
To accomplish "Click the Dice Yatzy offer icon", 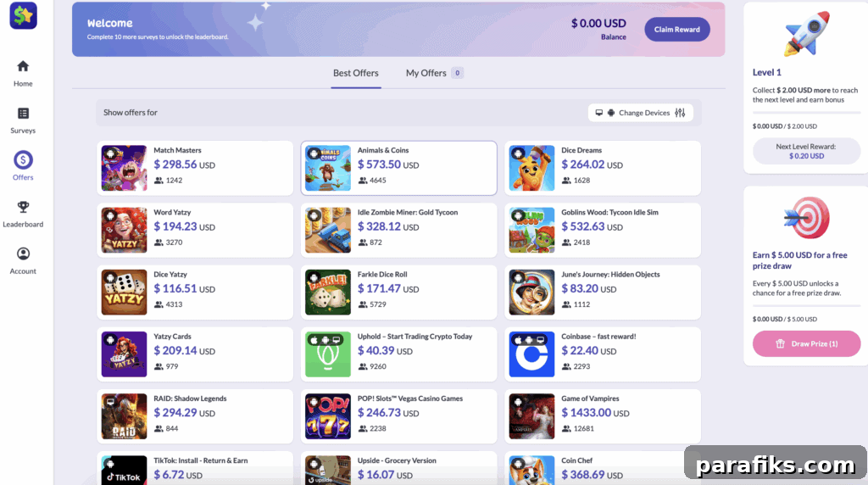I will click(x=124, y=292).
